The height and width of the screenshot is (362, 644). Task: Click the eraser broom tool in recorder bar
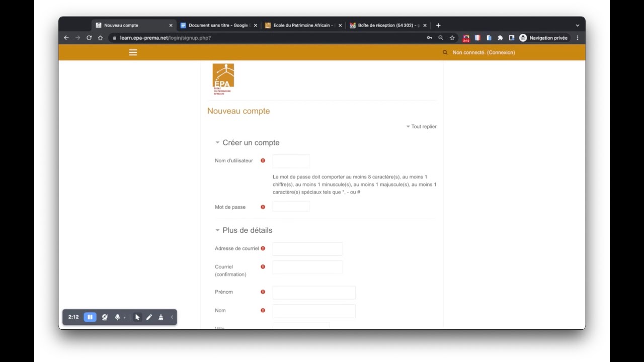pos(161,317)
